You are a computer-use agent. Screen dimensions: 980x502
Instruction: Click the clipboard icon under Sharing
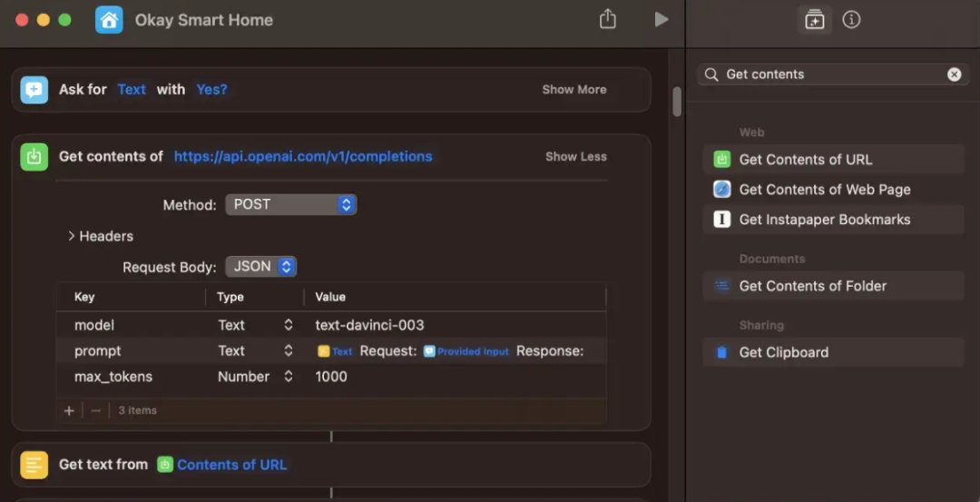722,352
